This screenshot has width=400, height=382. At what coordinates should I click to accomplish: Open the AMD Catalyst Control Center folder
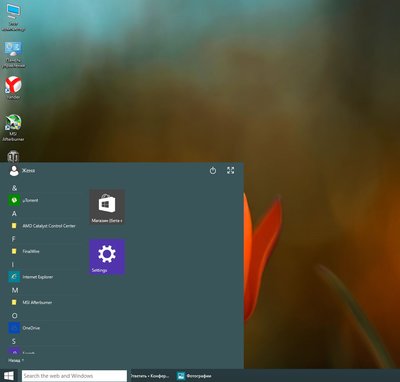click(43, 226)
